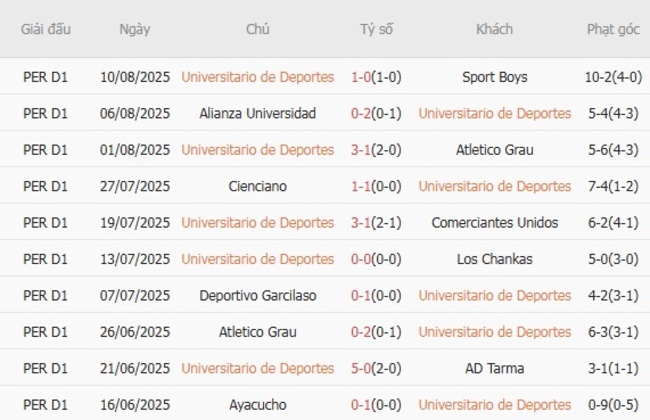This screenshot has height=420, width=650.
Task: Open the 1-0(1-0) score against Sport Boys
Action: point(377,77)
